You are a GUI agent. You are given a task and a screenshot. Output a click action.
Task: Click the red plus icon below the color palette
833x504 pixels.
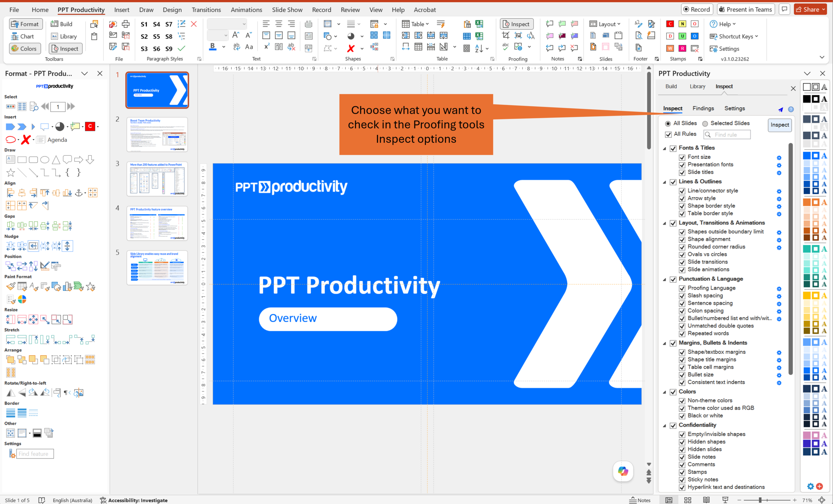click(819, 486)
